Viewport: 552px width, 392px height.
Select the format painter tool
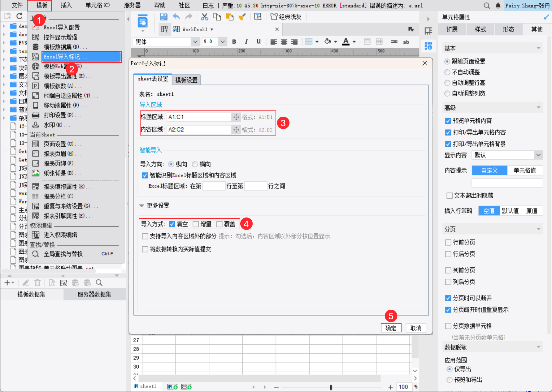(x=242, y=17)
